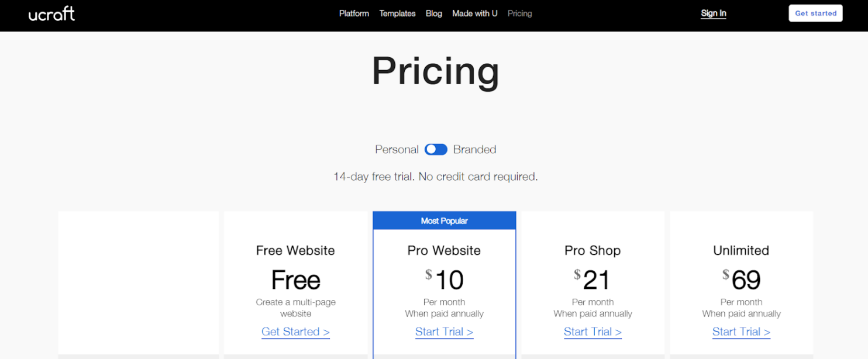Toggle the Personal/Branded pricing switch
Viewport: 868px width, 359px height.
(436, 149)
